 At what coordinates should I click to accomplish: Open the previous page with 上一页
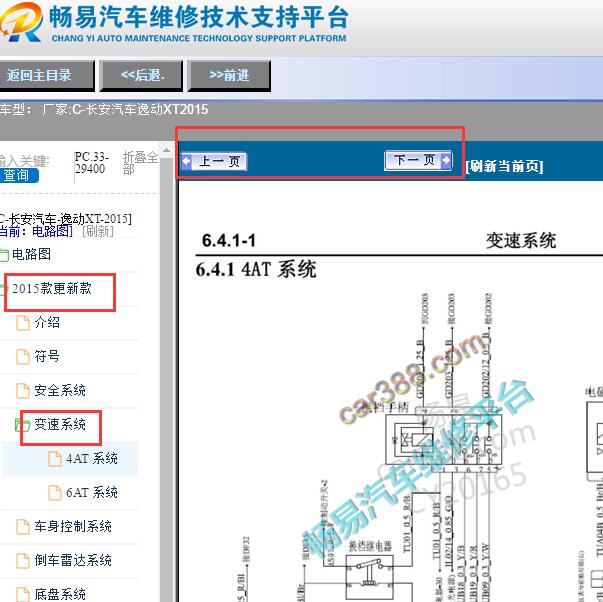point(213,161)
